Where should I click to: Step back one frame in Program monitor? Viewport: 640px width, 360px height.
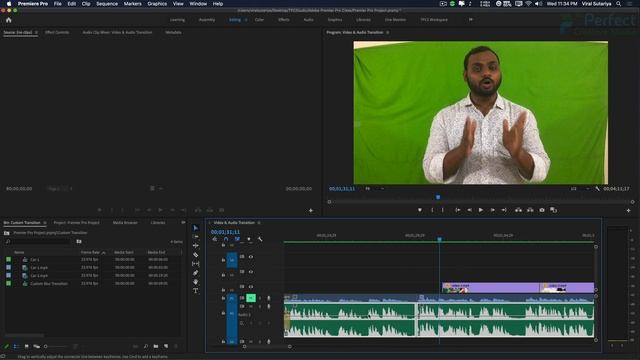click(469, 210)
